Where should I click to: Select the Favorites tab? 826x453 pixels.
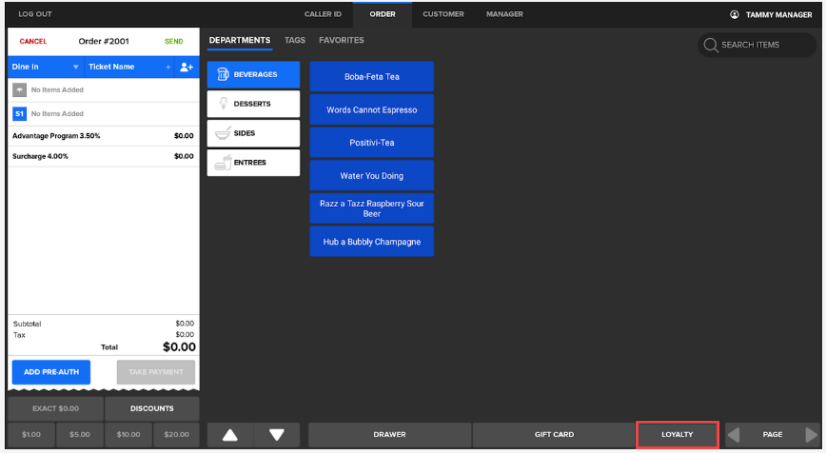pyautogui.click(x=341, y=41)
